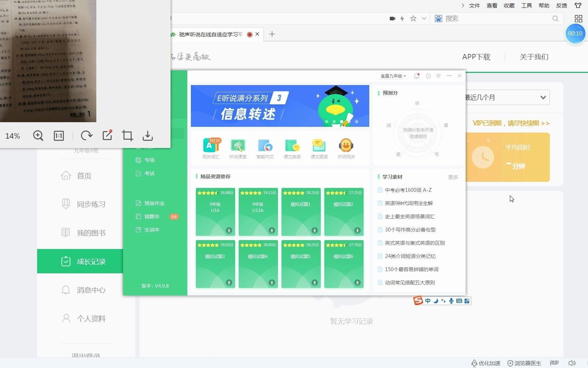Open 听说课堂 classroom icon

pos(238,148)
